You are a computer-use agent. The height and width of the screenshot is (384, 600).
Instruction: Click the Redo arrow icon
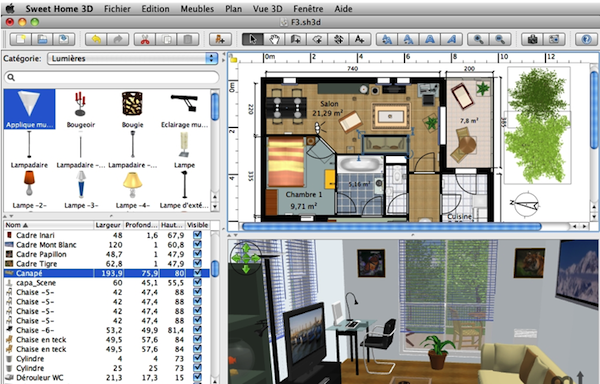pyautogui.click(x=118, y=39)
